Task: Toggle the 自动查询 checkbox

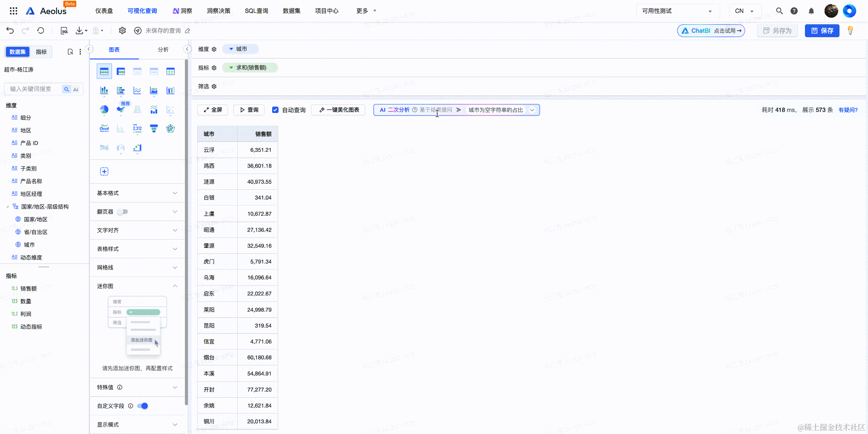Action: click(x=276, y=110)
